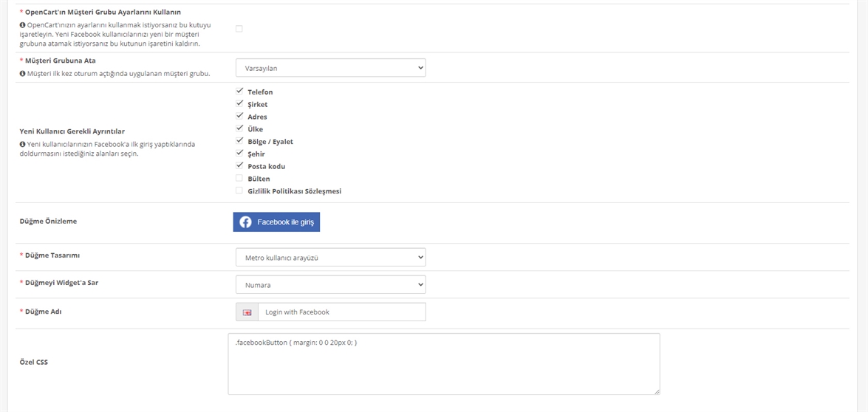
Task: Uncheck the Posta kodu checkbox
Action: click(239, 165)
